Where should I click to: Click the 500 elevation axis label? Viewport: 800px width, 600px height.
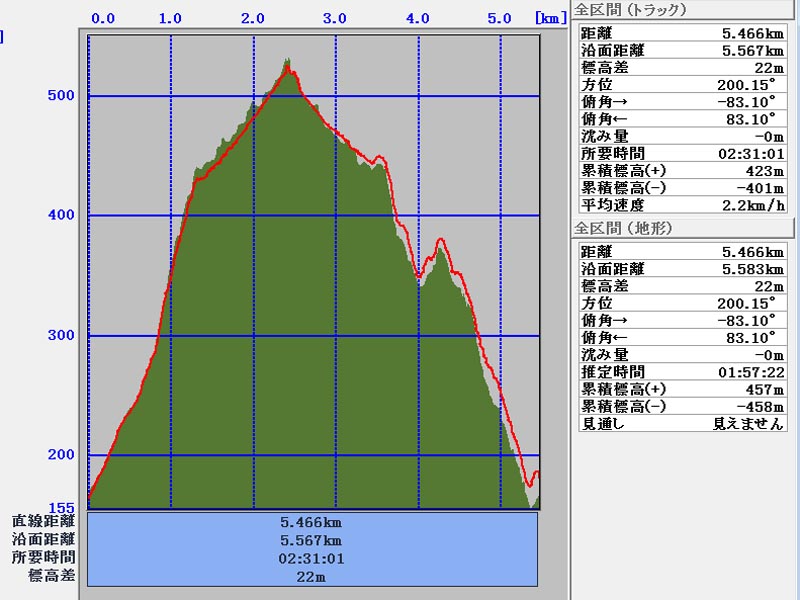click(63, 96)
